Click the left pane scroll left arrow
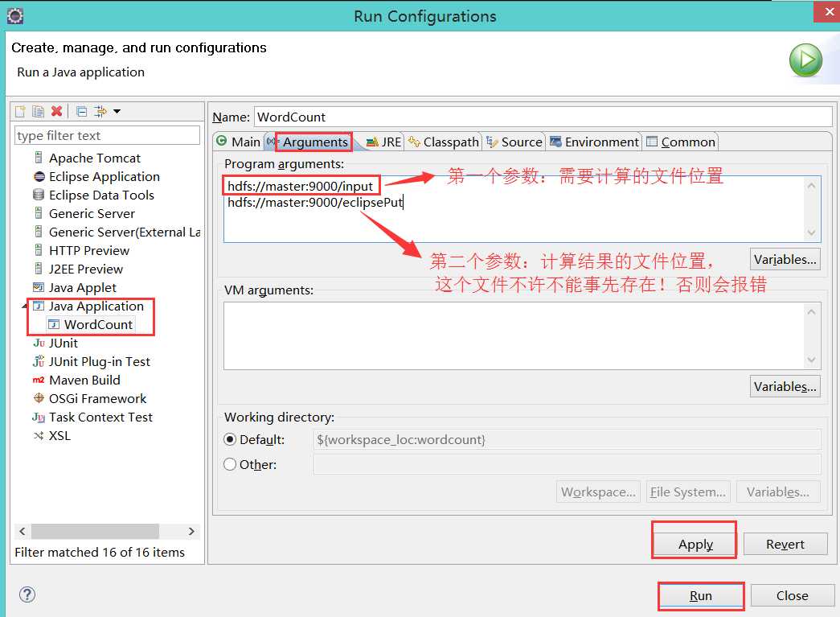Screen dimensions: 840x617 (22, 531)
